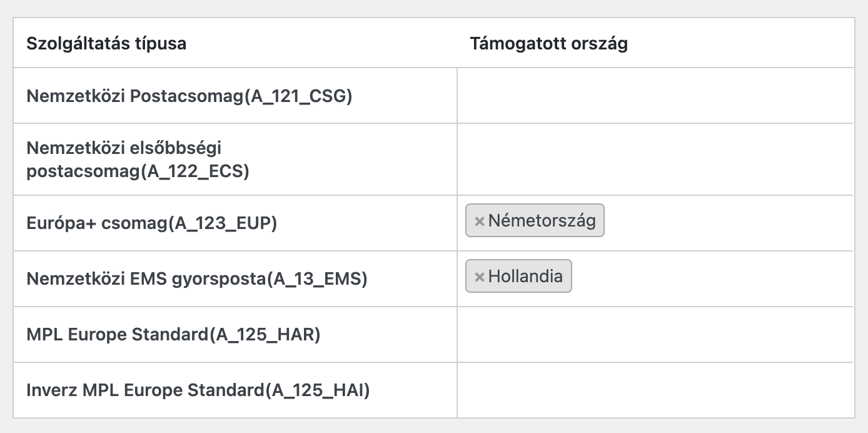Click the Támogatott ország column header
The width and height of the screenshot is (868, 433).
(x=548, y=44)
